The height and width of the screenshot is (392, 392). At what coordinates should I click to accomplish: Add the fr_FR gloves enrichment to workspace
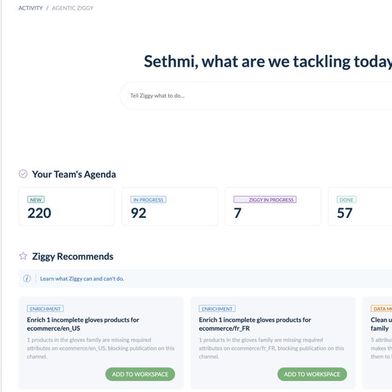[x=312, y=374]
